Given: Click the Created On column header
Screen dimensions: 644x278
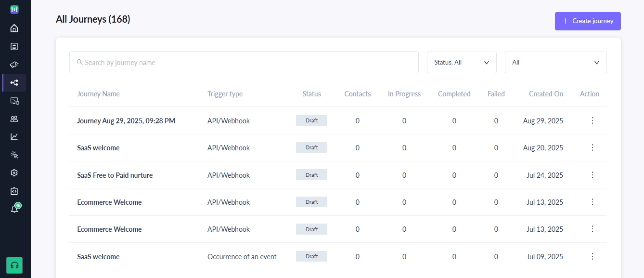Looking at the screenshot, I should (x=546, y=94).
